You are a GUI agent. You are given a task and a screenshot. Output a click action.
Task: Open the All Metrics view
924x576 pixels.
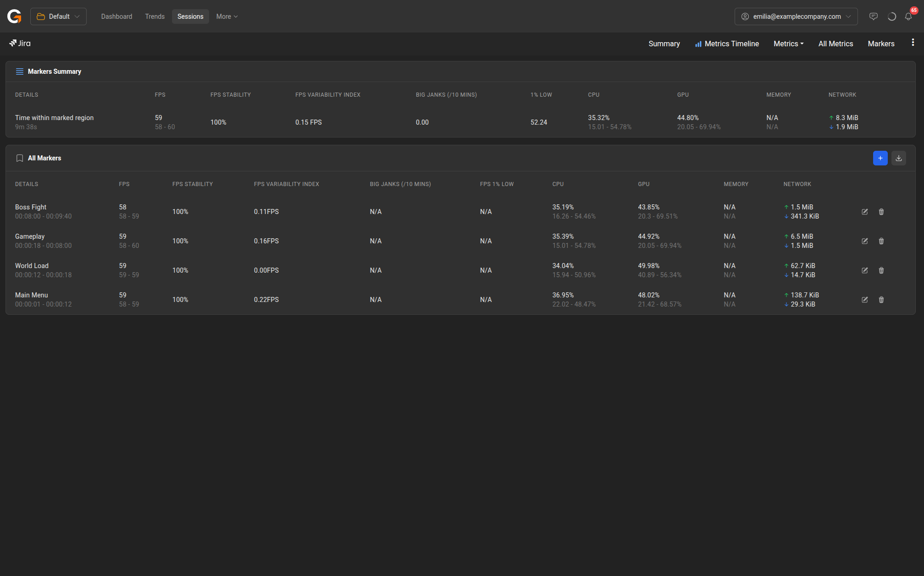(x=835, y=44)
